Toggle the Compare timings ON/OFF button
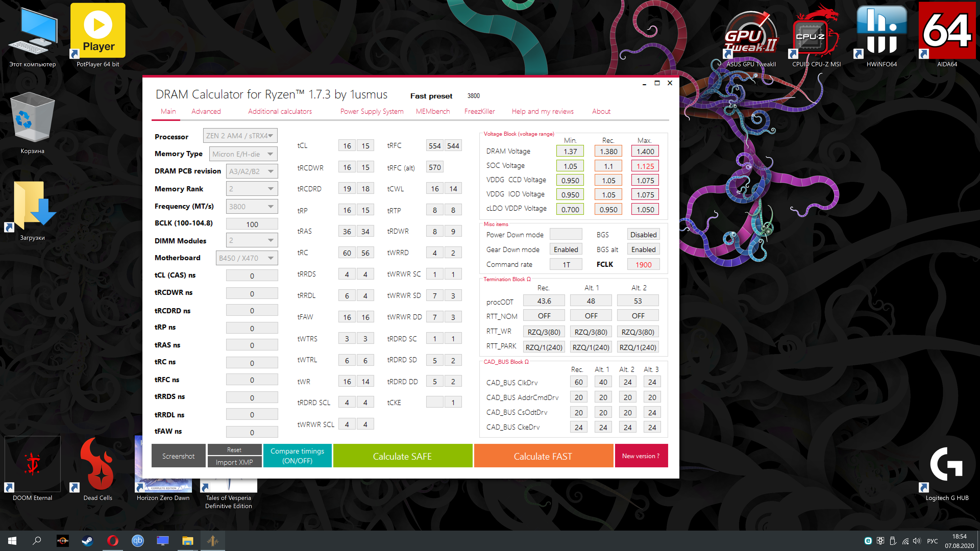 297,456
